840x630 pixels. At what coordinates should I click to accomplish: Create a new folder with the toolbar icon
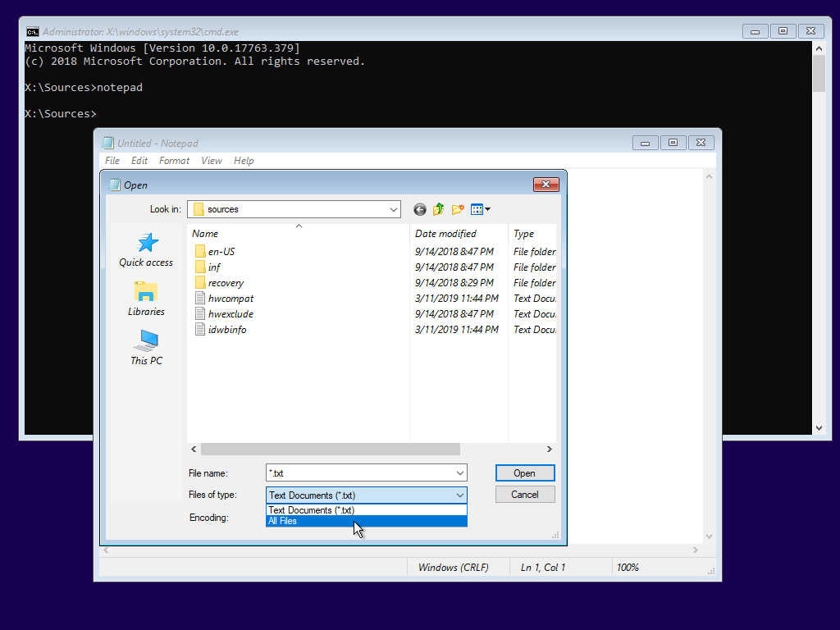point(458,209)
